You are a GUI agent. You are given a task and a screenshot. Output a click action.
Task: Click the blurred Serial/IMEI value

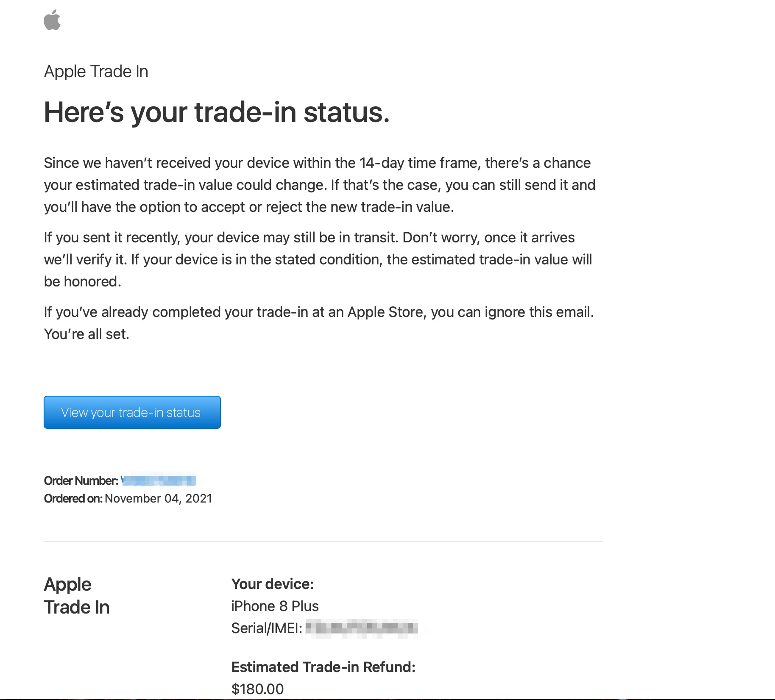[x=362, y=628]
